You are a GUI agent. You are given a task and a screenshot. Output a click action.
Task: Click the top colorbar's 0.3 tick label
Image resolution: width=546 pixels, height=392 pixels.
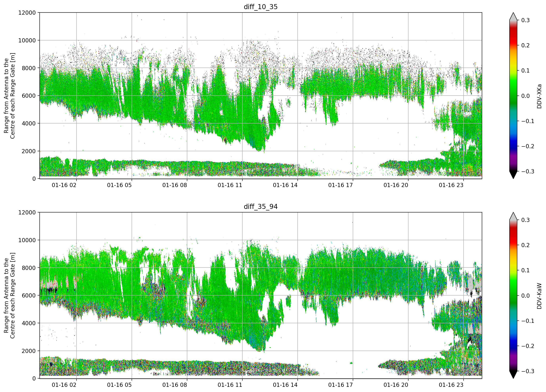coord(526,20)
